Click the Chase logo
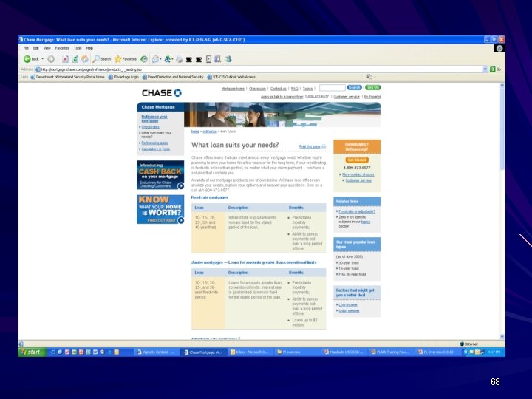Screen dimensions: 532x399 (162, 92)
